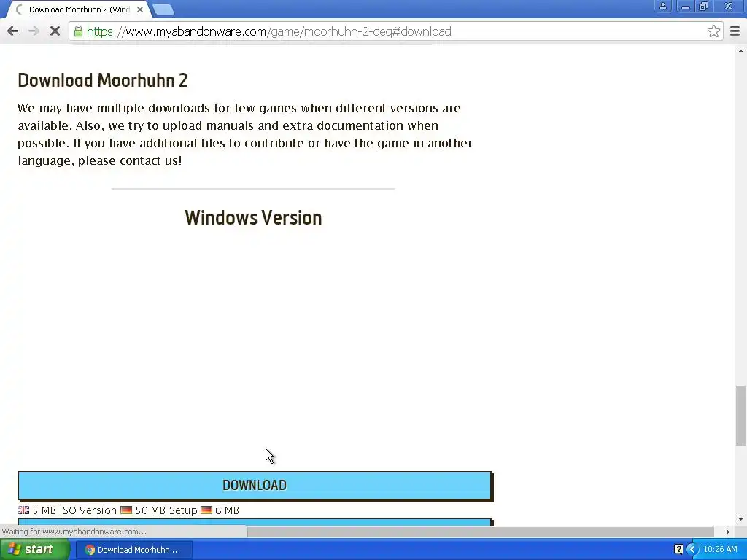This screenshot has width=747, height=560.
Task: Go back with the browser back arrow
Action: pos(13,31)
